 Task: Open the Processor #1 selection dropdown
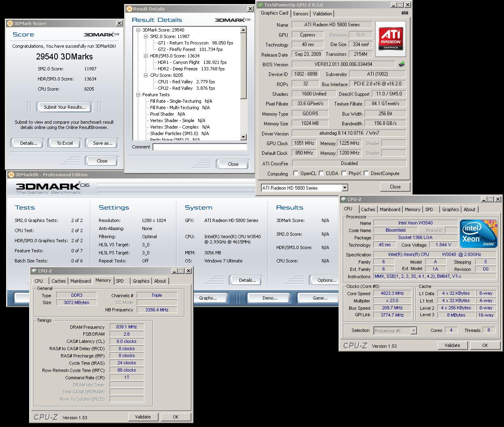pos(413,331)
